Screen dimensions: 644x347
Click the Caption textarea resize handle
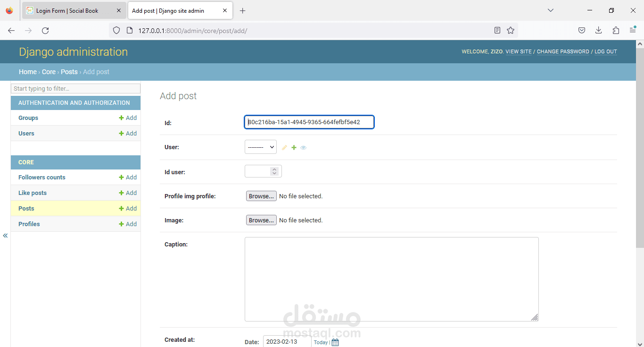(535, 318)
